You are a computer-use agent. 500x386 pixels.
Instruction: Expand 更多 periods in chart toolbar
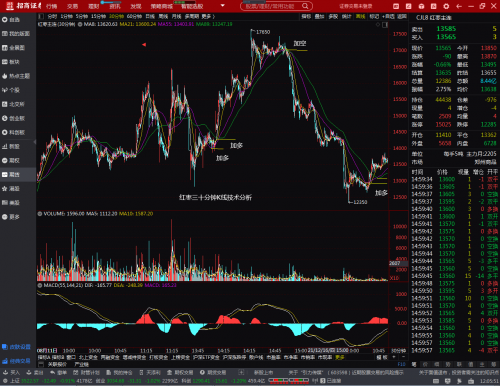[x=208, y=16]
